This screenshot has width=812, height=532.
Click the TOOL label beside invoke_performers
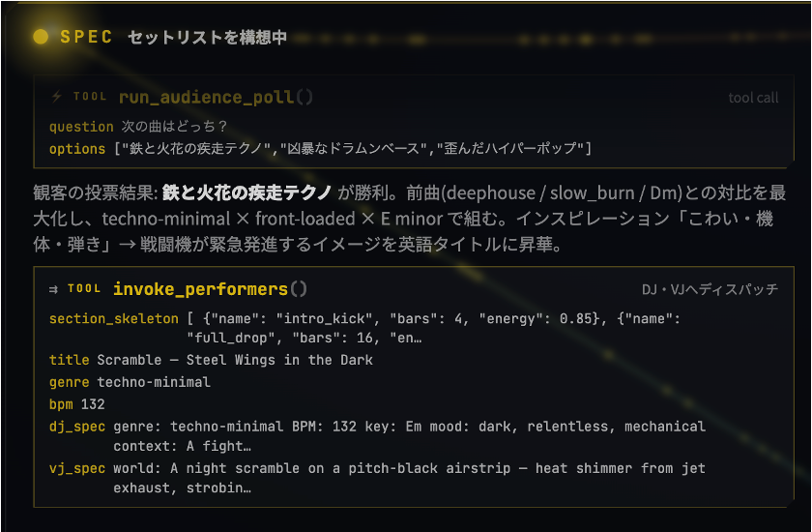click(x=84, y=288)
